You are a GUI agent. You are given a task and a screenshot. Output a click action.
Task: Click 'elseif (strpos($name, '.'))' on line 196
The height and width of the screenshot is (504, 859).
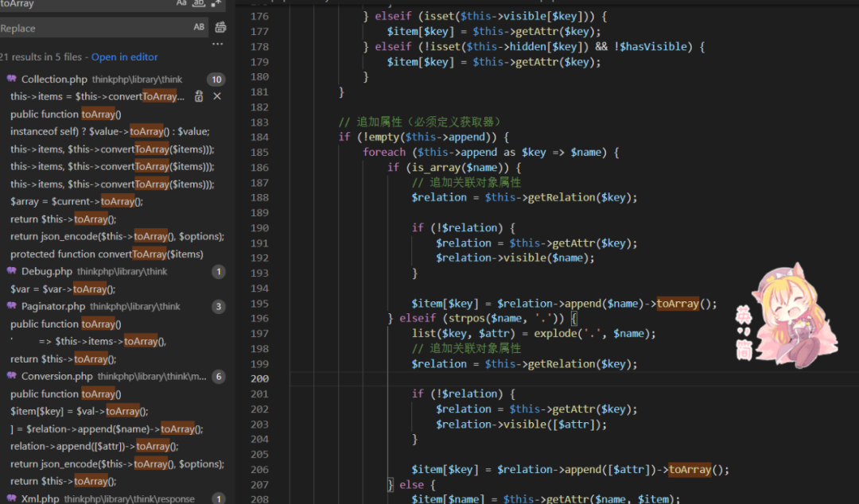pos(482,318)
